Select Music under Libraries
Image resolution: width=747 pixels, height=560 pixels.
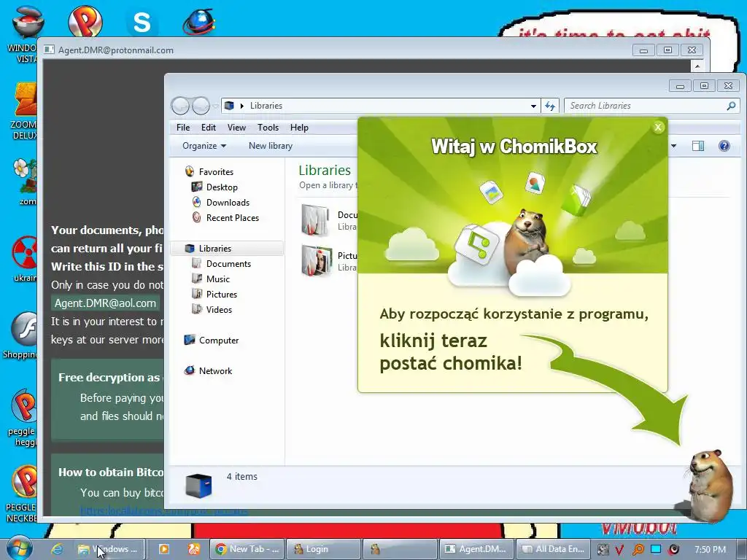point(217,279)
